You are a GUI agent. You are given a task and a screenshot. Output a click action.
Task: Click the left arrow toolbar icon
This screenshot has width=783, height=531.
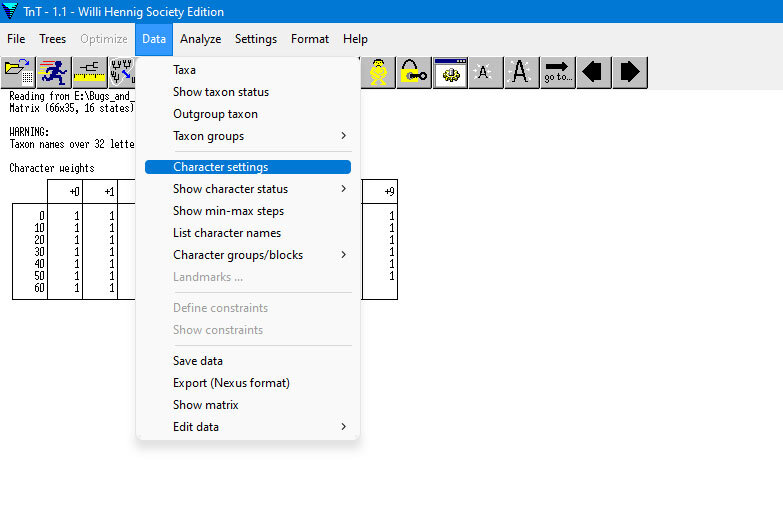pyautogui.click(x=594, y=72)
